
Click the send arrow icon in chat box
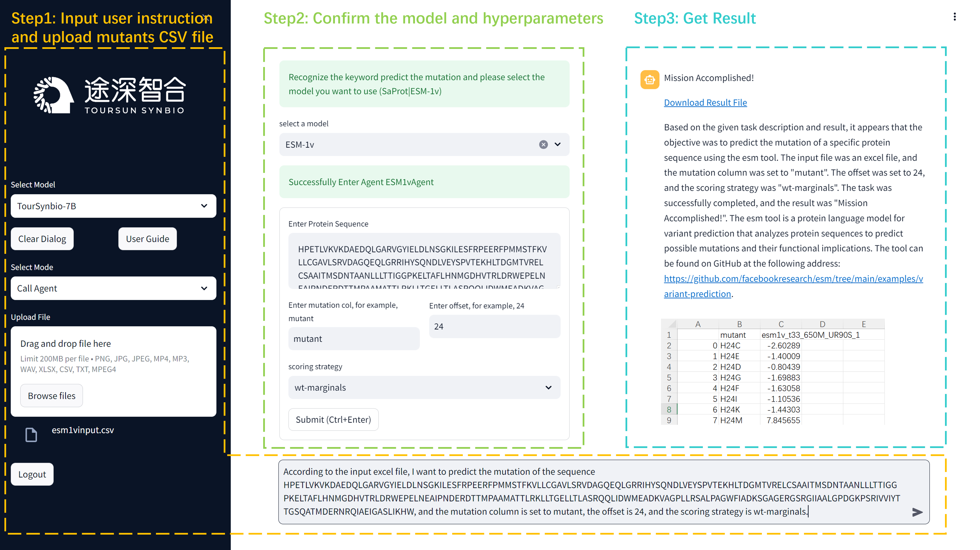click(x=917, y=512)
